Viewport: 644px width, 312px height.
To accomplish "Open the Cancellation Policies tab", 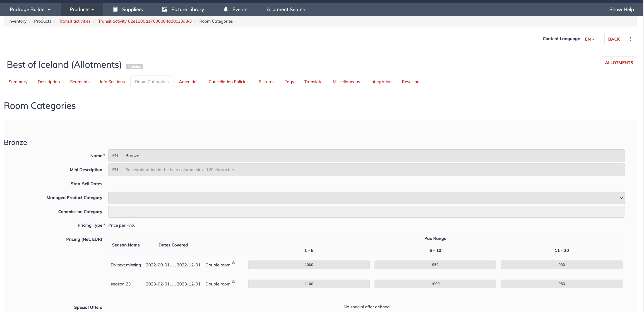I will tap(228, 82).
